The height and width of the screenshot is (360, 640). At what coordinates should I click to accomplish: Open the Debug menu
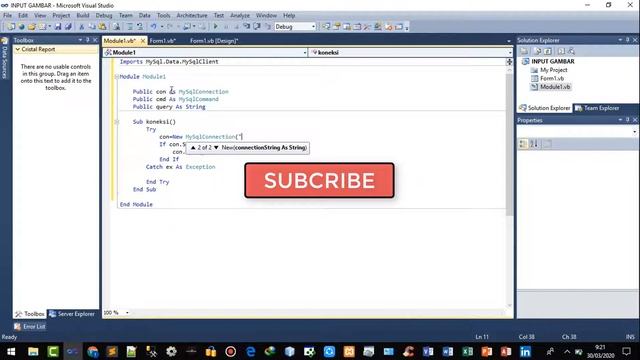tap(104, 16)
